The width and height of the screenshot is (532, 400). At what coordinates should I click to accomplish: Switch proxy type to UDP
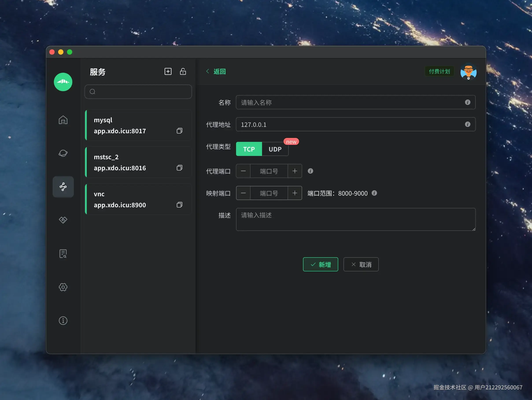click(275, 149)
